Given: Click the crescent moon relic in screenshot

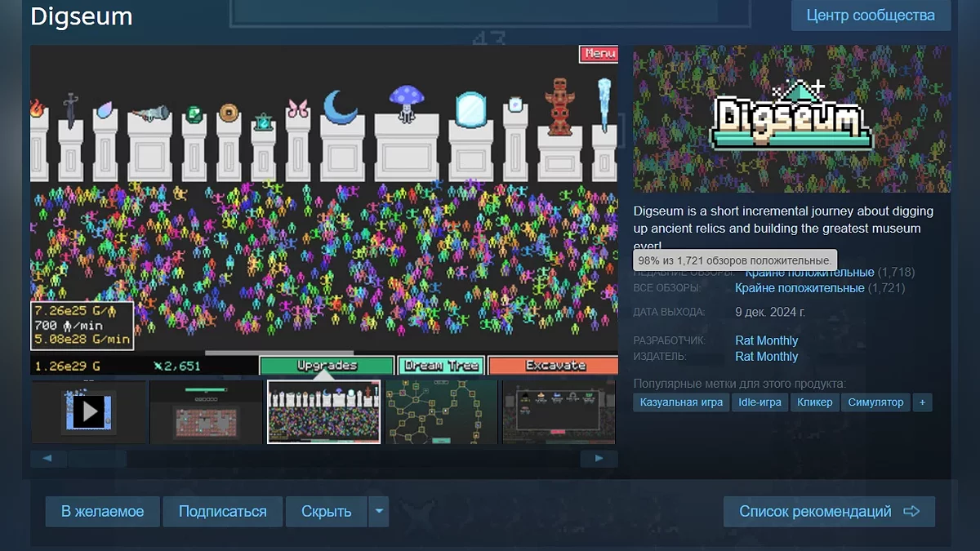Looking at the screenshot, I should click(340, 107).
